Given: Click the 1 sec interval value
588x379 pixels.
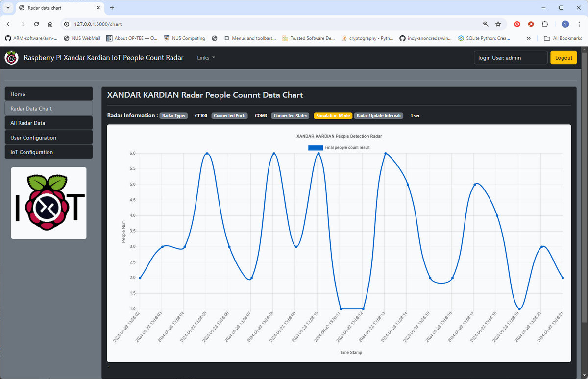Looking at the screenshot, I should pyautogui.click(x=415, y=116).
